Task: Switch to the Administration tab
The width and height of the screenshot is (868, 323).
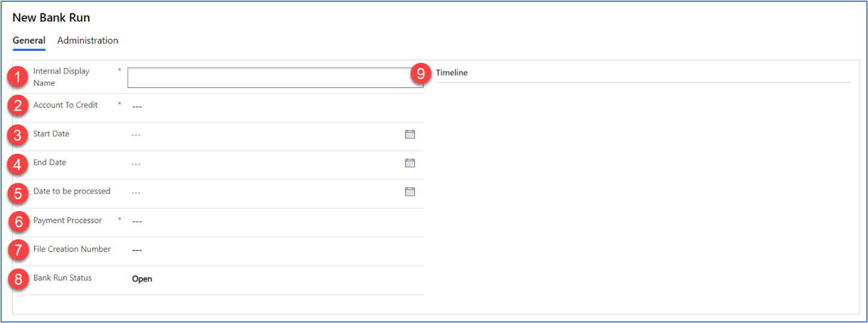Action: click(87, 41)
